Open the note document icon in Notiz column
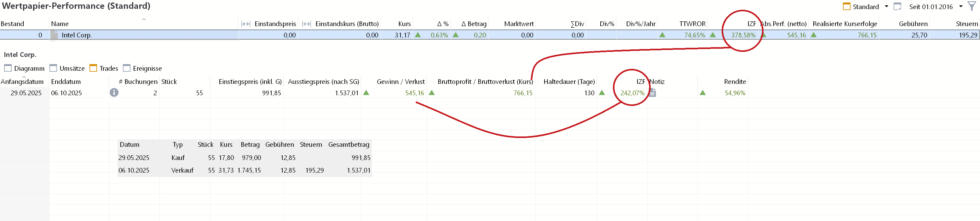Viewport: 980px width, 221px height. 652,93
